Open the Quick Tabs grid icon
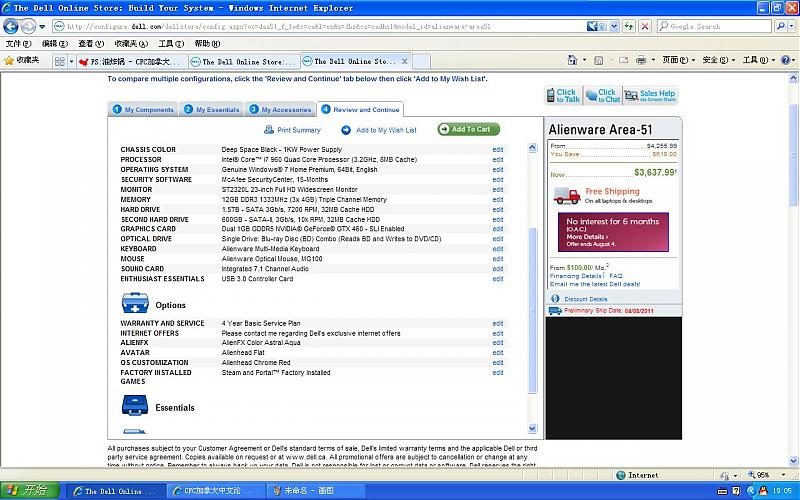The width and height of the screenshot is (800, 500). [60, 61]
